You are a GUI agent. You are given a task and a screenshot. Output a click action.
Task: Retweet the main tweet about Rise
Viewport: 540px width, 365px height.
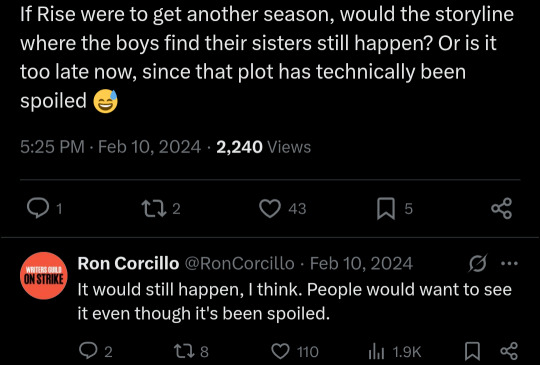coord(154,208)
